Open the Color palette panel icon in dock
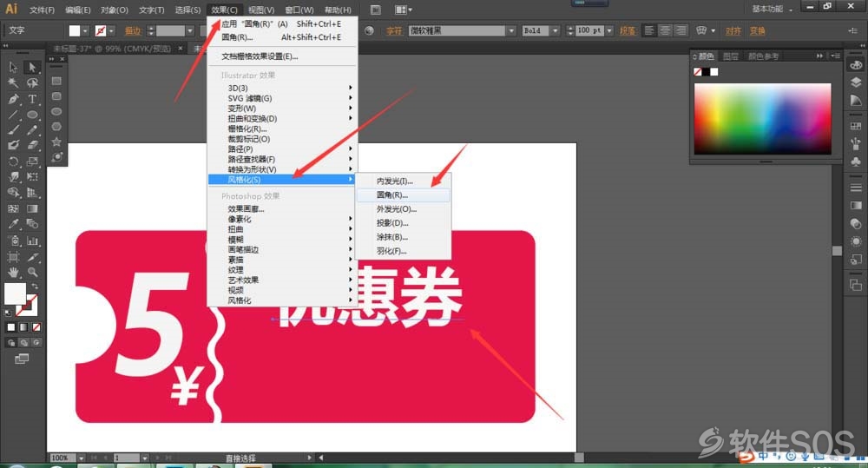 click(x=856, y=65)
